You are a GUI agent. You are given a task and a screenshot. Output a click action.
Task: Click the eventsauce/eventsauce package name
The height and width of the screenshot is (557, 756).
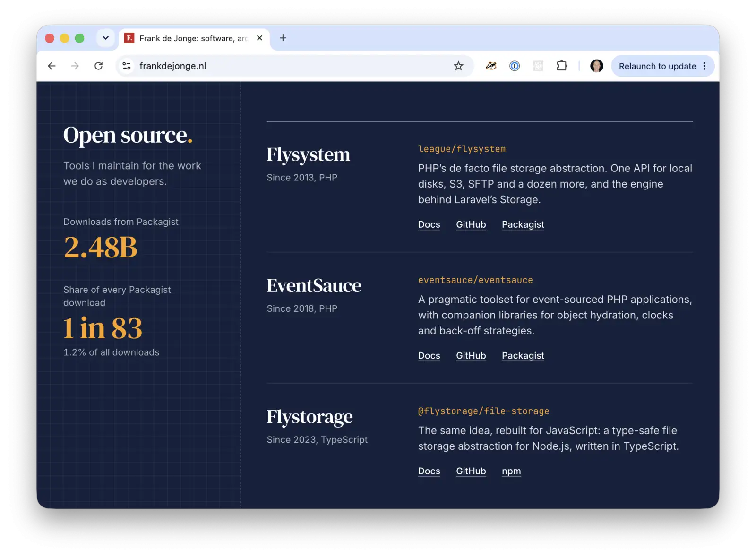coord(475,280)
